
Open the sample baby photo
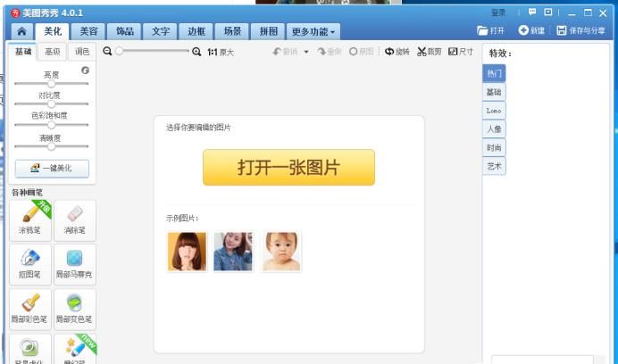click(281, 252)
